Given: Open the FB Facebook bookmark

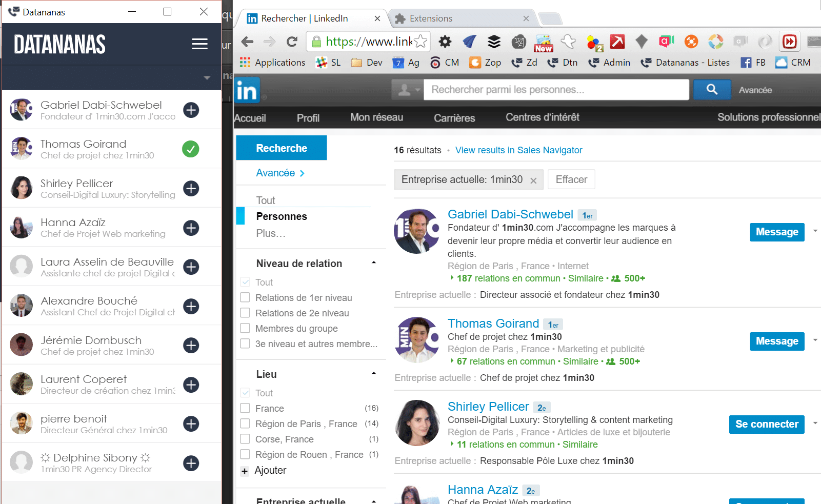Looking at the screenshot, I should click(753, 63).
